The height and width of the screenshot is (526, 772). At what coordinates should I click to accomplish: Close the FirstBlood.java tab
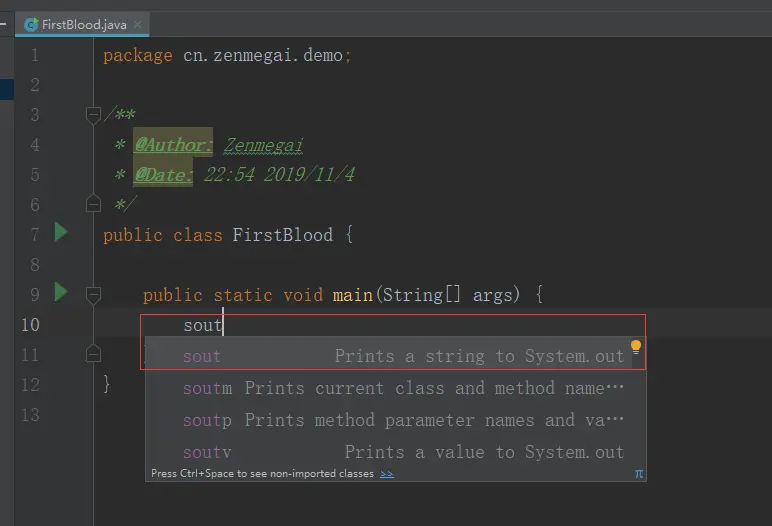pos(138,24)
